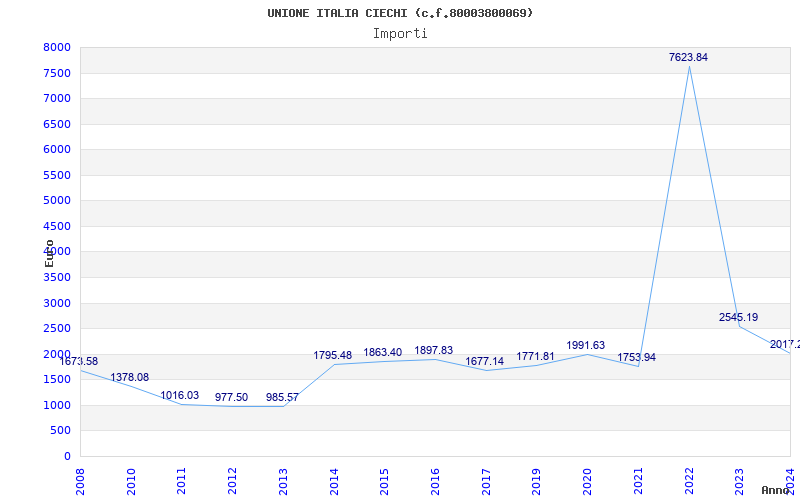Viewport: 800px width, 500px height.
Task: Click the y-axis value 0
Action: point(67,456)
